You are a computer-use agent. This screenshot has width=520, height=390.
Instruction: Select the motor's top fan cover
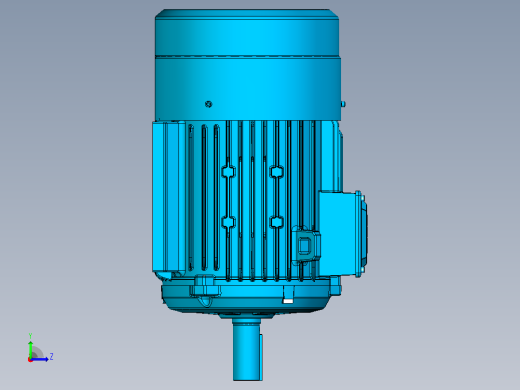(248, 65)
